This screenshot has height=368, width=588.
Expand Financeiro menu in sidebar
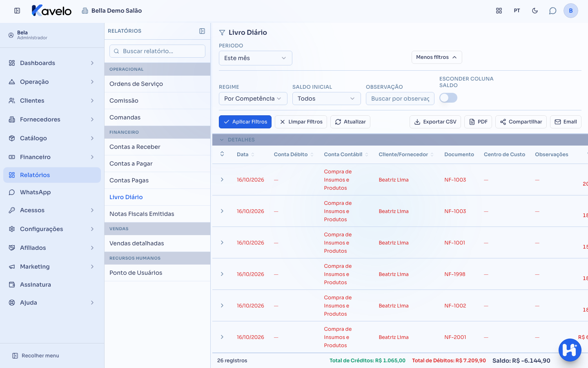click(x=52, y=157)
